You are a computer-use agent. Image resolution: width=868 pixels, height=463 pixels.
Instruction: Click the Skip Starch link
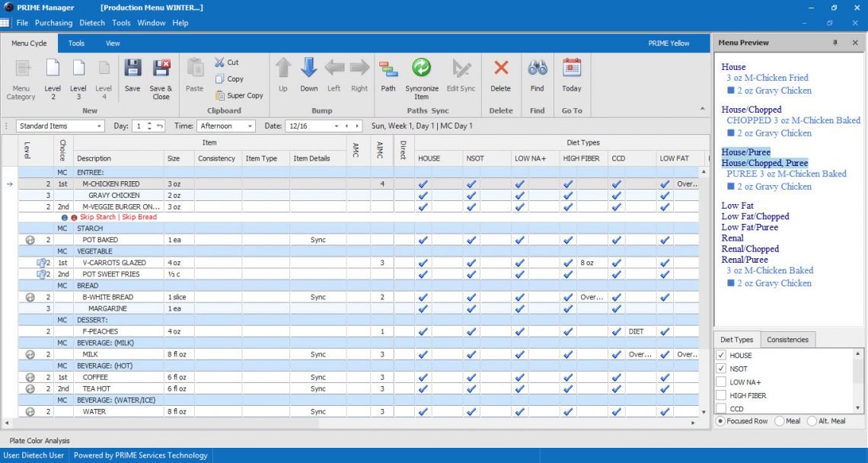pos(97,217)
